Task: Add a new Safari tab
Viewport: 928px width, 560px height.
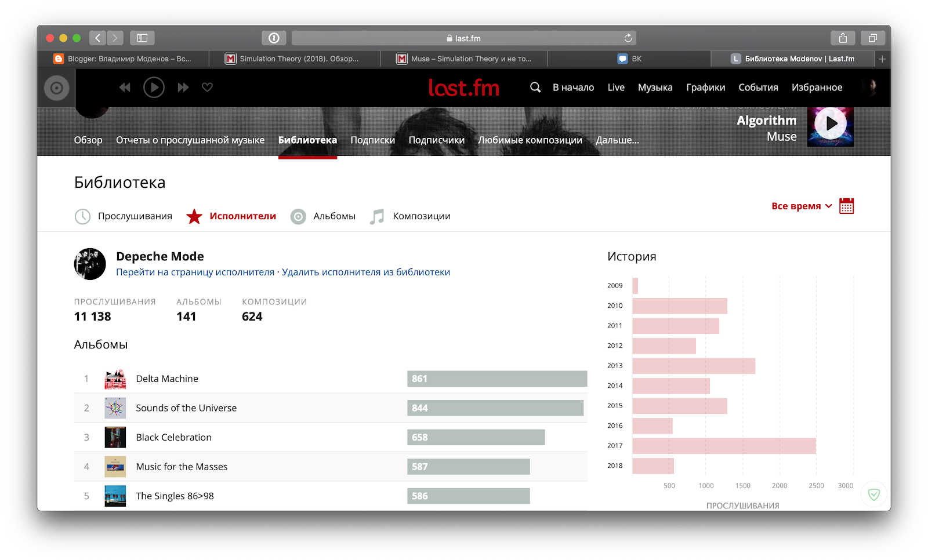Action: click(x=882, y=59)
